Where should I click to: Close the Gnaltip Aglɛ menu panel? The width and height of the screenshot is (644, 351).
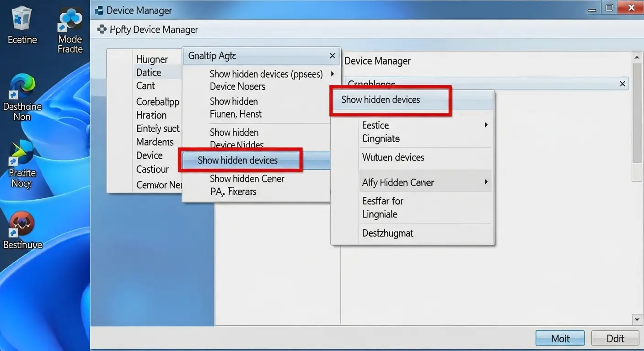(x=333, y=56)
